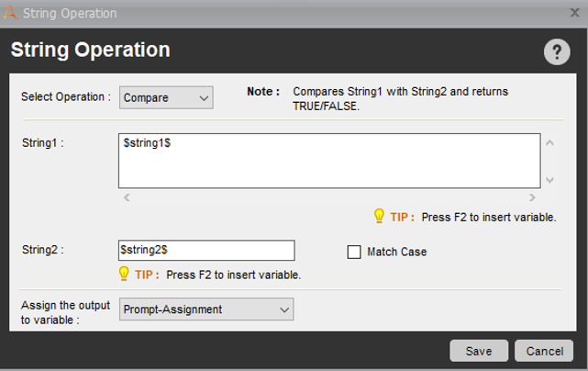This screenshot has width=588, height=371.
Task: Cancel the string operation dialog
Action: (x=544, y=351)
